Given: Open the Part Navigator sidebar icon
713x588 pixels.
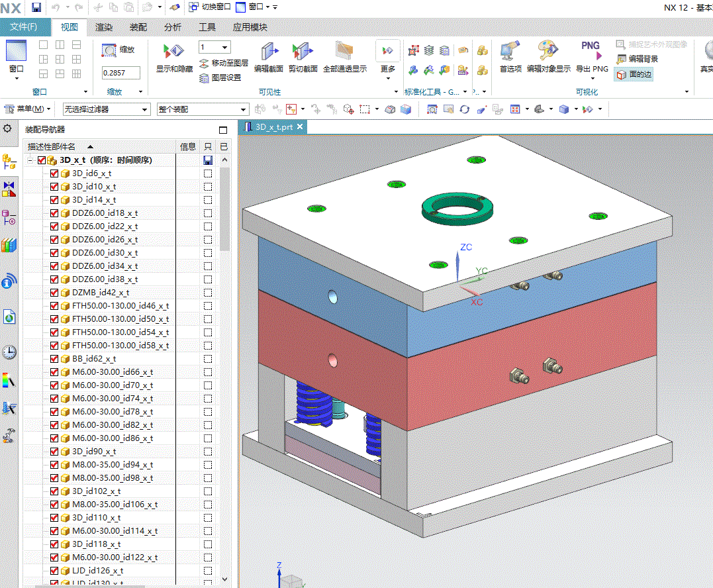Looking at the screenshot, I should click(x=9, y=218).
